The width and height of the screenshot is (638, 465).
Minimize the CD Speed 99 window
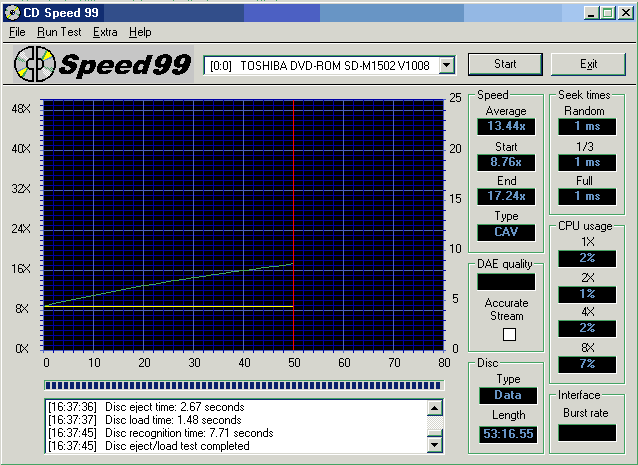pyautogui.click(x=593, y=12)
